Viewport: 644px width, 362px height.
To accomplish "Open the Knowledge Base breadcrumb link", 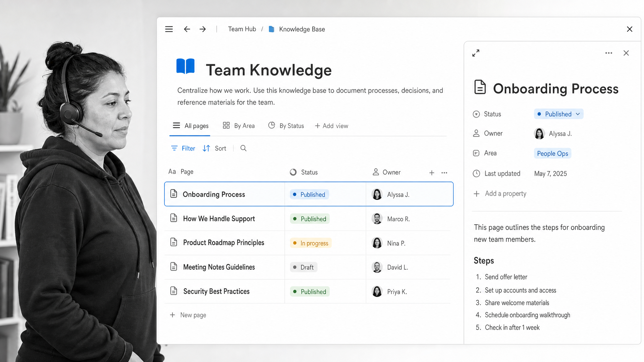I will coord(302,29).
